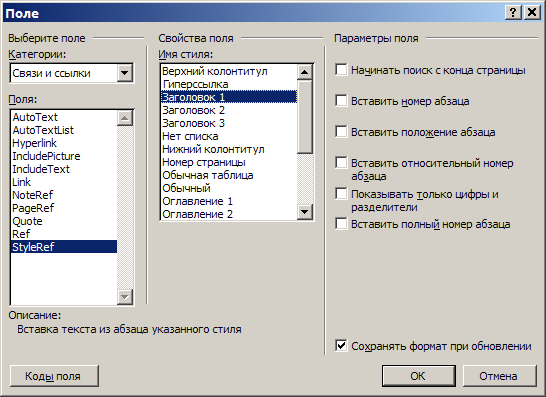Screen dimensions: 546x397
Task: Check Вставить номер абзаца option
Action: click(x=341, y=101)
